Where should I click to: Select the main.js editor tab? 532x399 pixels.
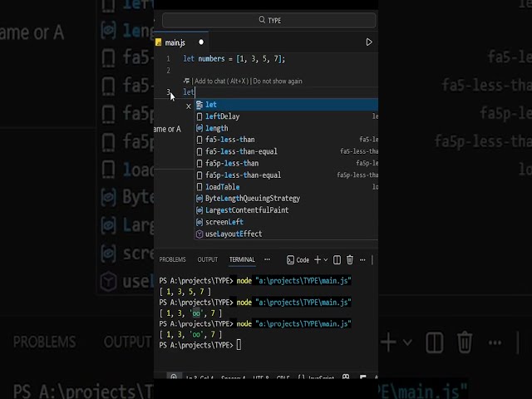[181, 42]
